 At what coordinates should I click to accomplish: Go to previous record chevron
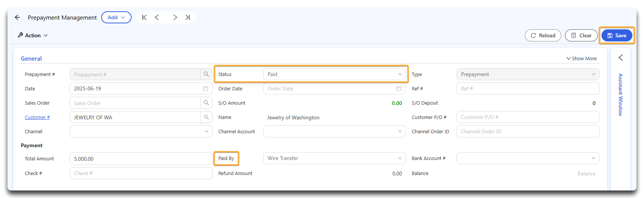pos(157,17)
